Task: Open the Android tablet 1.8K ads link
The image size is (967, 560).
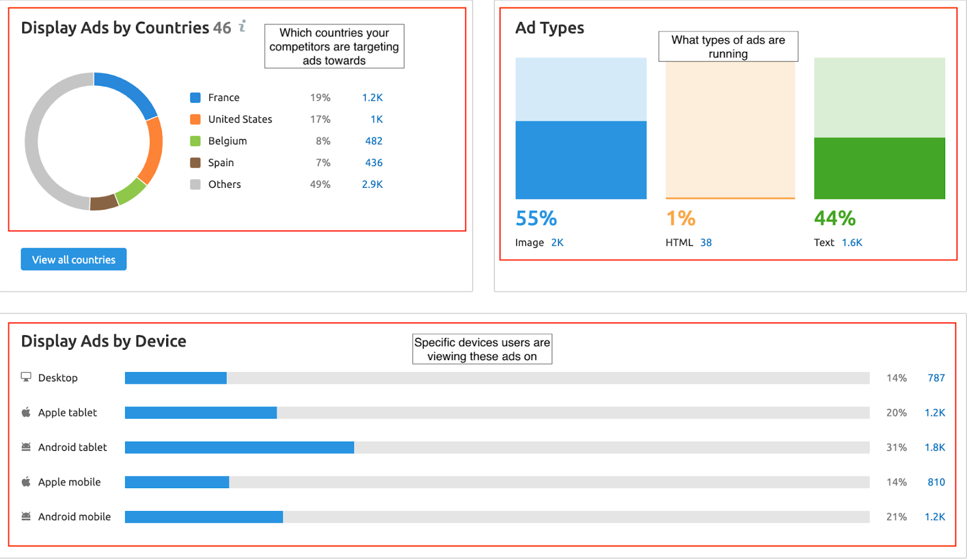Action: pos(934,447)
